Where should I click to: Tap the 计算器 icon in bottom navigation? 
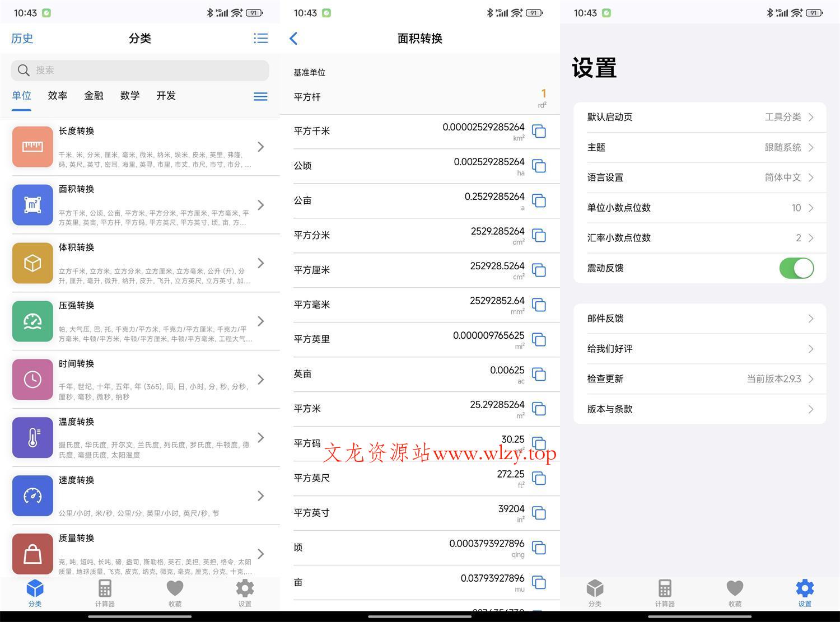[105, 592]
